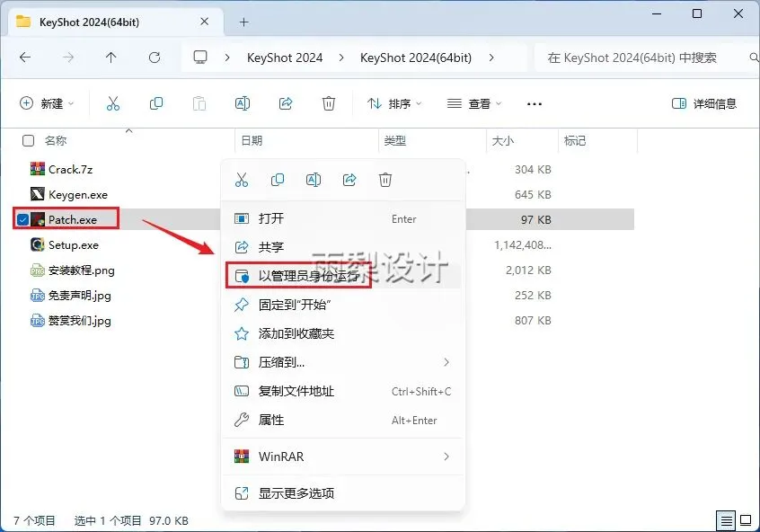Screen dimensions: 760x532
Task: Close the KeyShot 2024(64bit) tab
Action: click(x=205, y=22)
